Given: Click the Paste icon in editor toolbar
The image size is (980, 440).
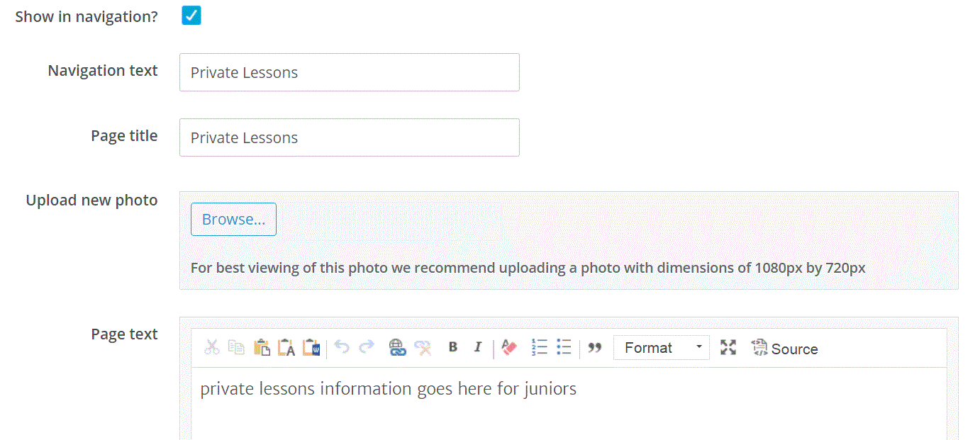Looking at the screenshot, I should pos(262,348).
